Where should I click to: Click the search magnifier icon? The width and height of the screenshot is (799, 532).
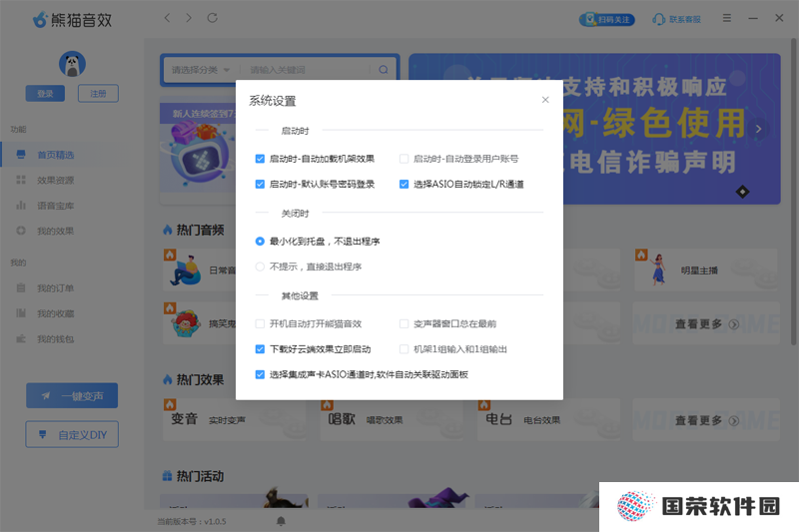coord(384,70)
